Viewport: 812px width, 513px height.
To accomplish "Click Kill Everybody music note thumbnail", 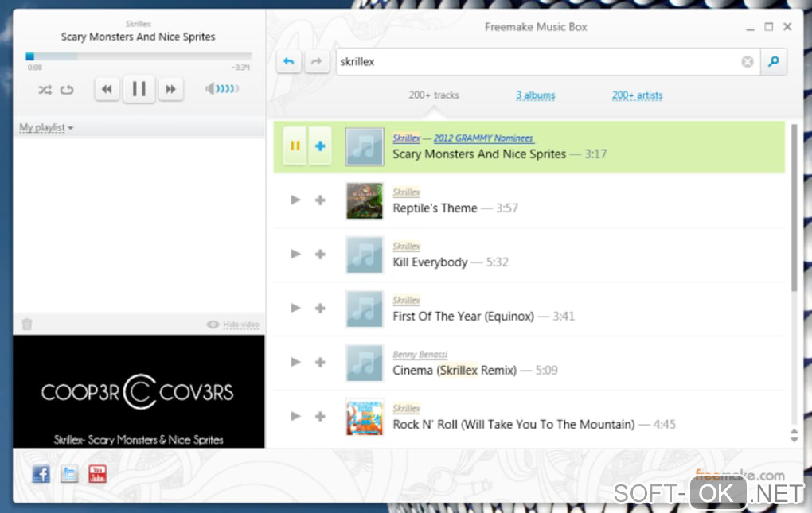I will (365, 255).
